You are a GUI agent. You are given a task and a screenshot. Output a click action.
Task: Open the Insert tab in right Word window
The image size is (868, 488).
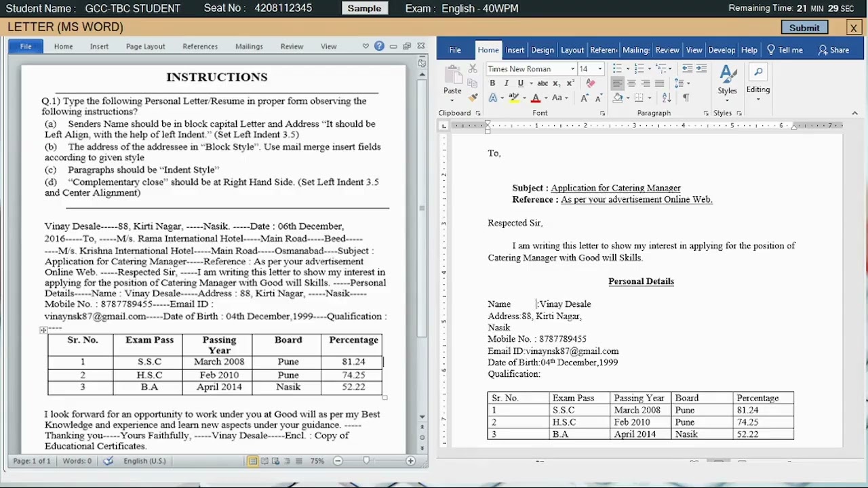pos(515,50)
